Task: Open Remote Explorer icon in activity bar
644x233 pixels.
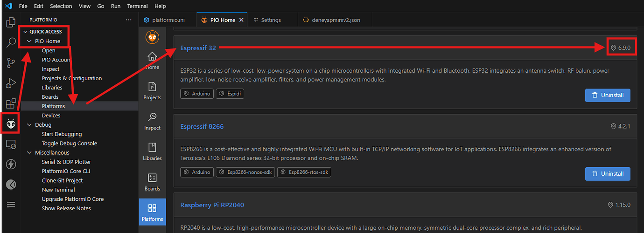Action: click(10, 144)
